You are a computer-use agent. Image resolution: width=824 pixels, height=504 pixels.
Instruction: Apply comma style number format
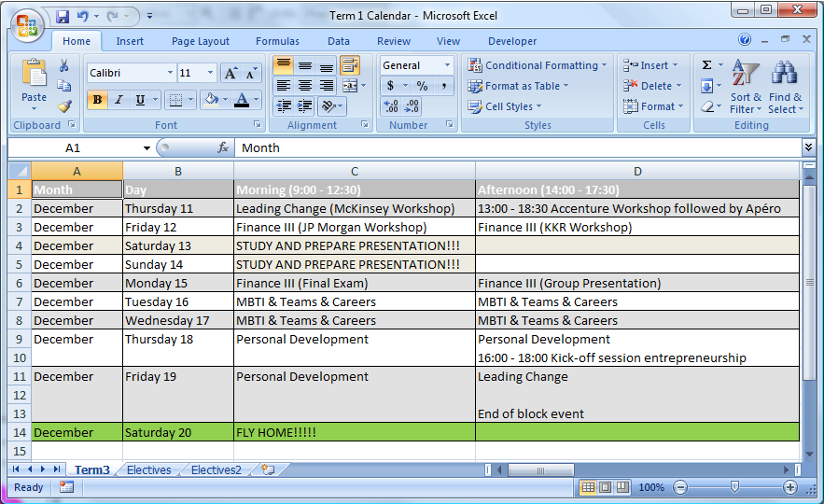[444, 86]
